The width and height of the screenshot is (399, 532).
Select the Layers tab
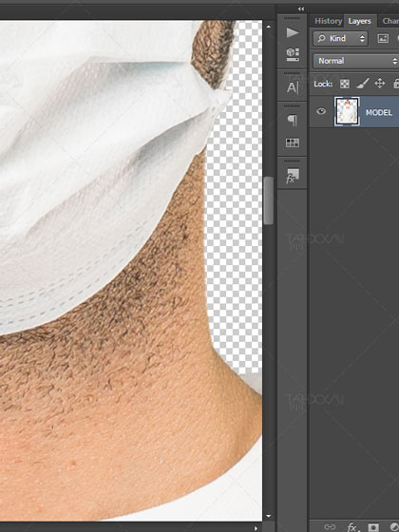pyautogui.click(x=360, y=21)
